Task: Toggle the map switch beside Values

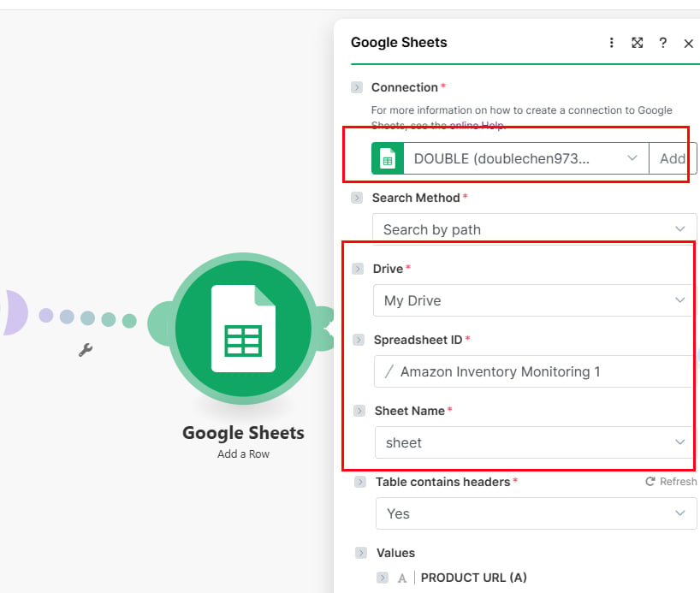Action: [361, 553]
